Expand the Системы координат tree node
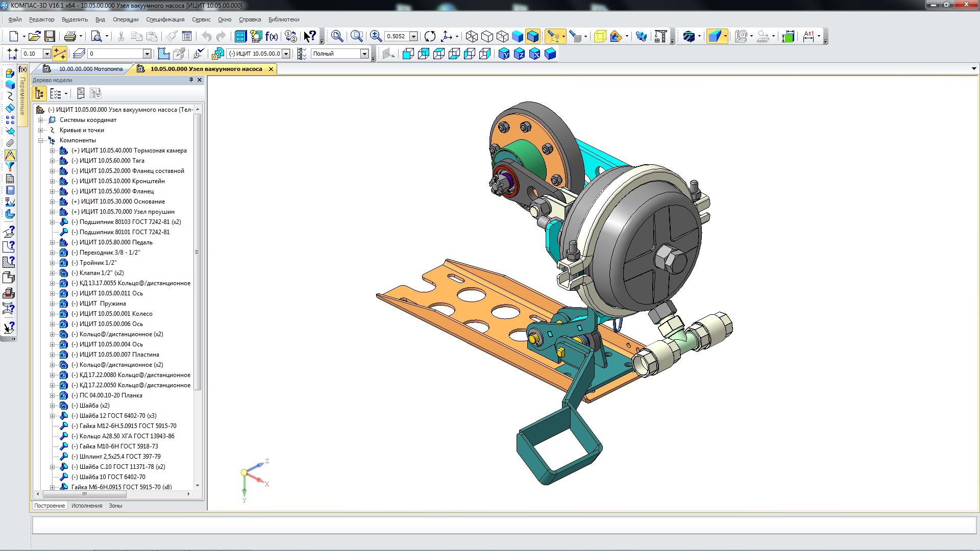The height and width of the screenshot is (551, 980). click(41, 120)
